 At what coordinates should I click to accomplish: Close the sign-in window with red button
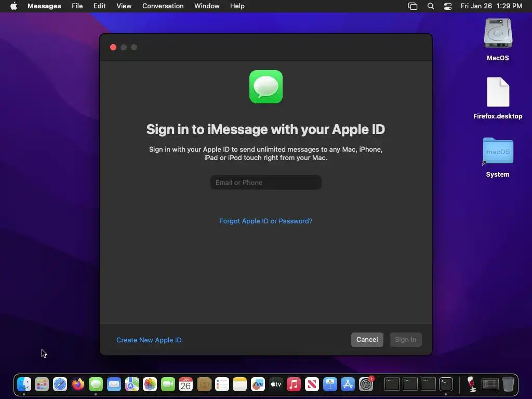113,47
